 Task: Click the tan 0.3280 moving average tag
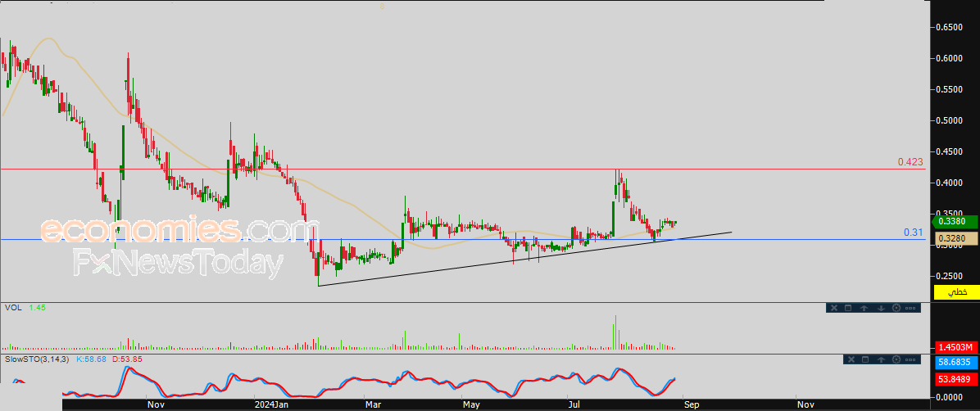click(x=956, y=238)
